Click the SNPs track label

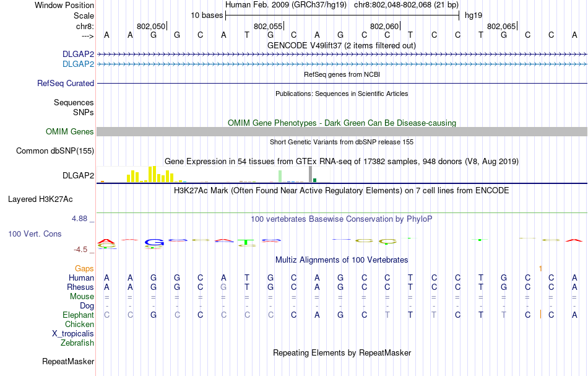tap(84, 112)
